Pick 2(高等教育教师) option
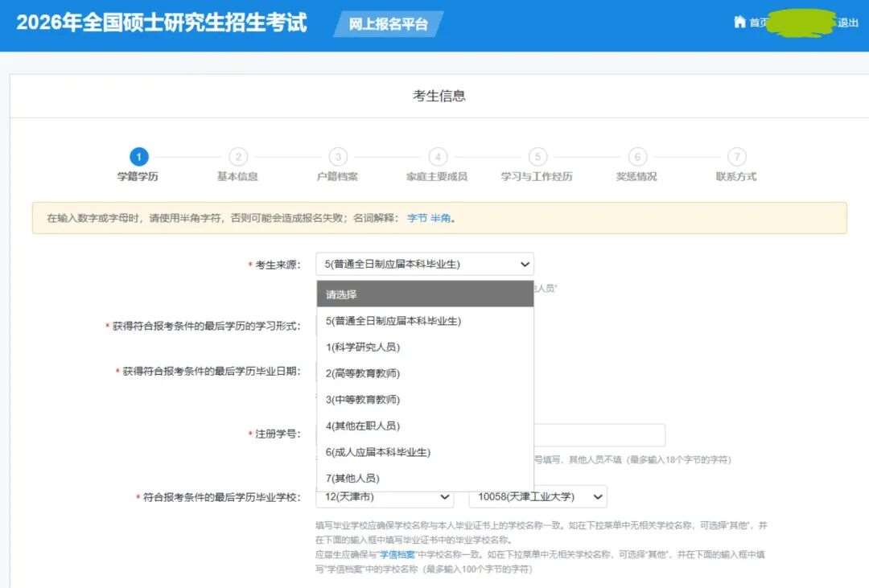Screen dimensions: 869x588 tap(363, 373)
